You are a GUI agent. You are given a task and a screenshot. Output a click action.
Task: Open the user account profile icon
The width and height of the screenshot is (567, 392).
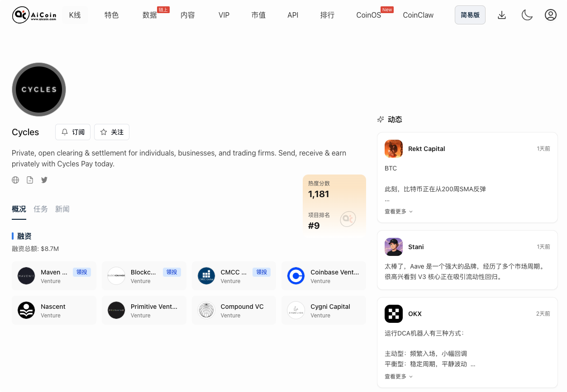(x=550, y=15)
